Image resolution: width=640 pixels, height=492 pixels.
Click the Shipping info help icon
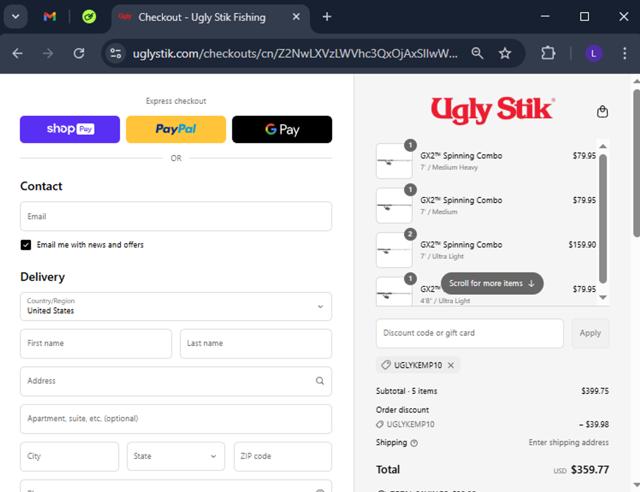click(414, 443)
